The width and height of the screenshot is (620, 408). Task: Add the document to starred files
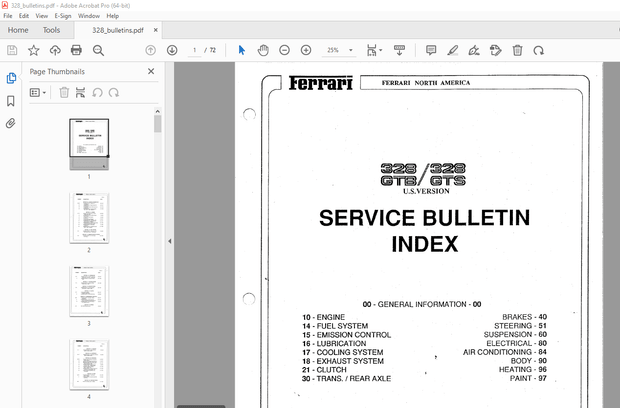pyautogui.click(x=34, y=50)
